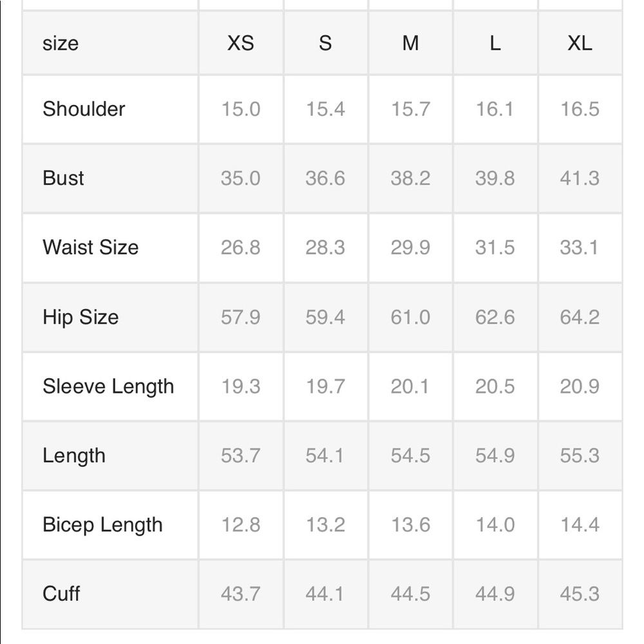644x644 pixels.
Task: Select the 14.0 Bicep Length L cell
Action: pyautogui.click(x=495, y=526)
